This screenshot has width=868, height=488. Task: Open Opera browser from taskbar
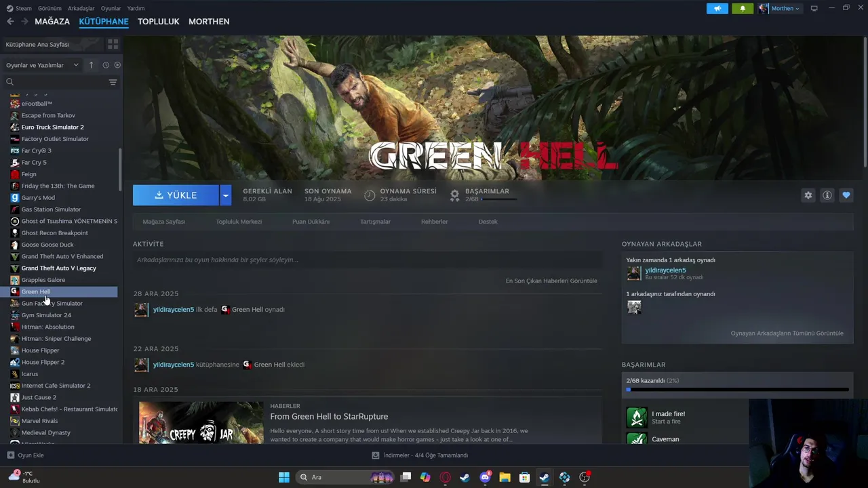tap(446, 477)
